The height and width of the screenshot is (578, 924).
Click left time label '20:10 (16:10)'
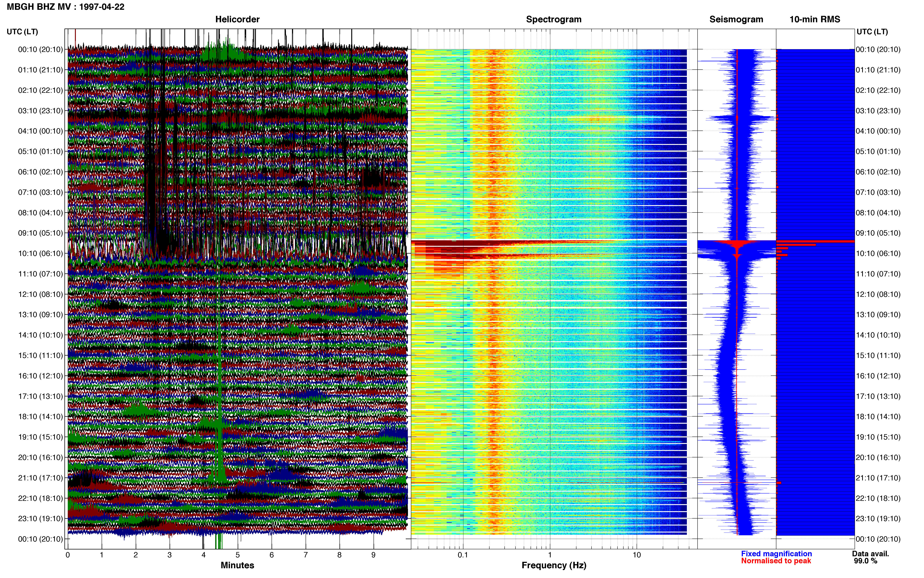[x=41, y=458]
